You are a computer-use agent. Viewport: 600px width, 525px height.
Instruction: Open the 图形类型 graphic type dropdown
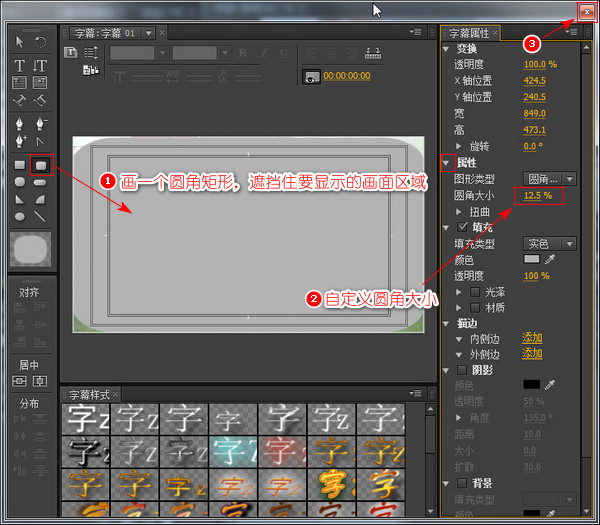[549, 179]
